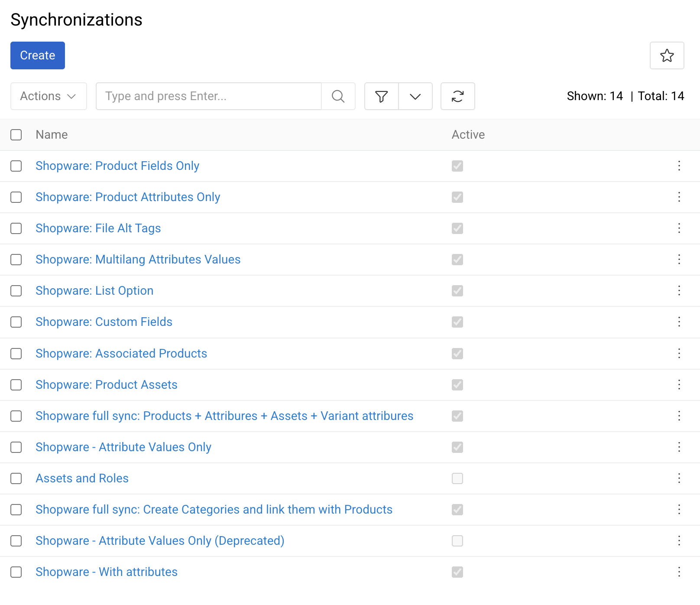This screenshot has height=605, width=700.
Task: Open row menu for Shopware: List Option
Action: click(679, 291)
